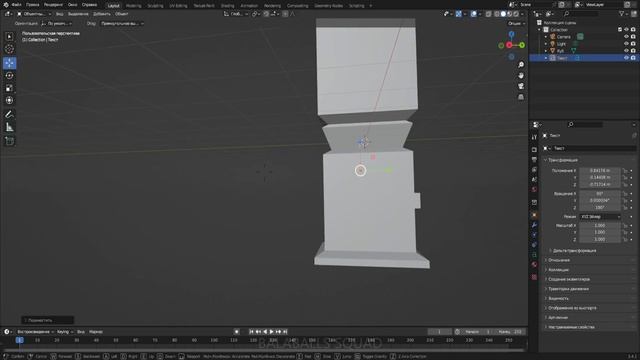Click the current frame number field
This screenshot has width=640, height=360.
click(x=440, y=332)
